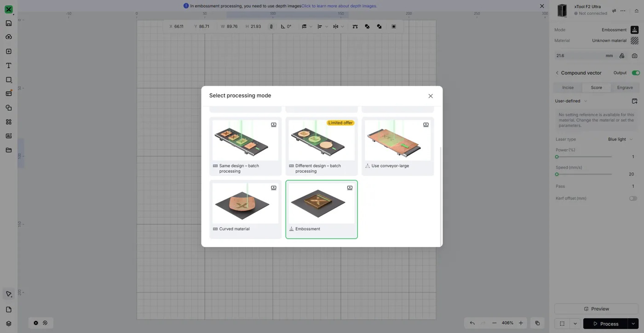The height and width of the screenshot is (333, 644).
Task: Open the page document icon in sidebar
Action: [x=8, y=310]
